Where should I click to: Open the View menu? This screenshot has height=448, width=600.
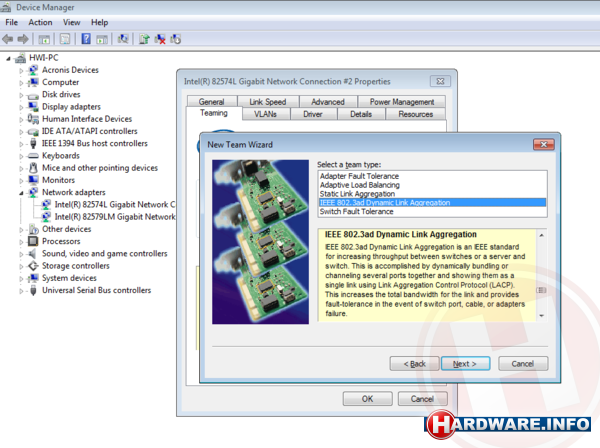[x=72, y=22]
